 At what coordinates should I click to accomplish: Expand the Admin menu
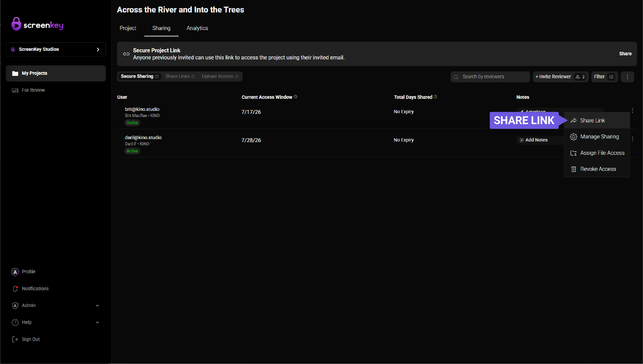pyautogui.click(x=56, y=305)
